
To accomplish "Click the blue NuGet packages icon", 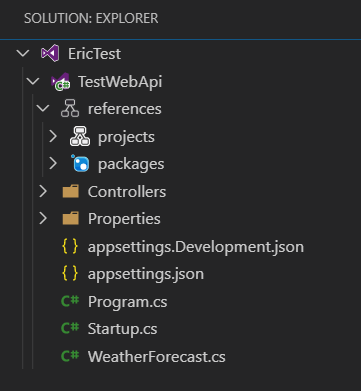I will 80,163.
